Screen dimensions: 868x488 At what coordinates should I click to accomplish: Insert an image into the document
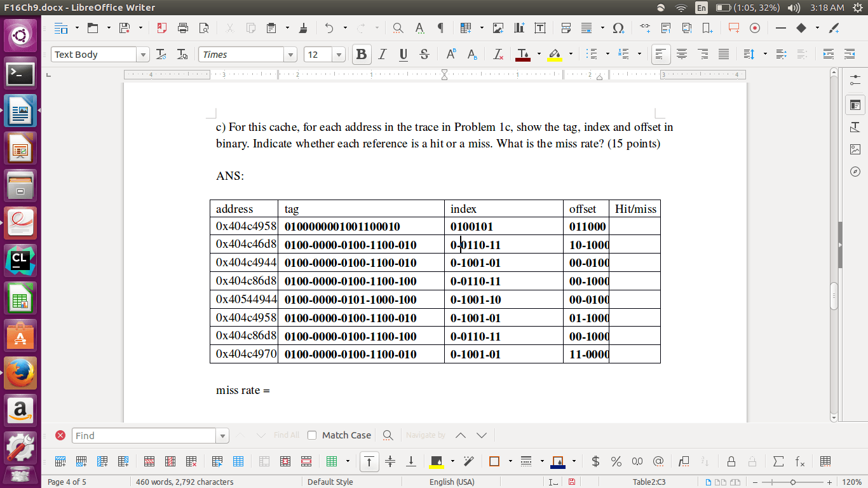498,28
